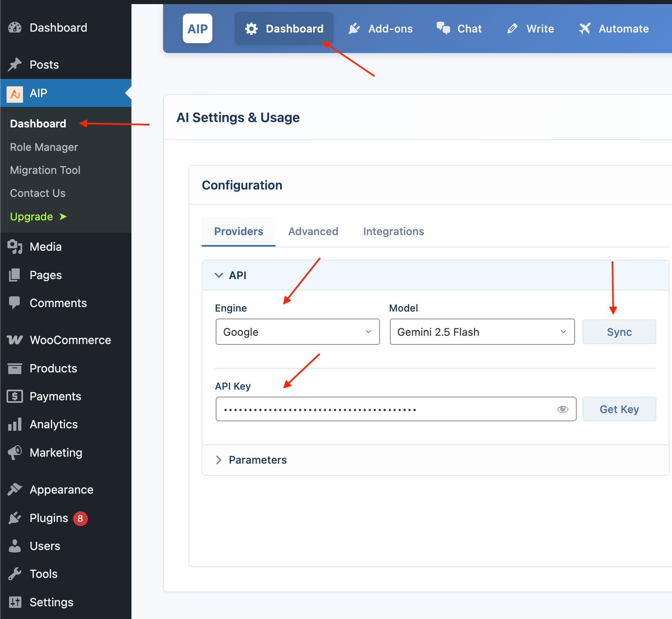Click the Tools wrench icon
Screen dimensions: 672x619
[15, 574]
